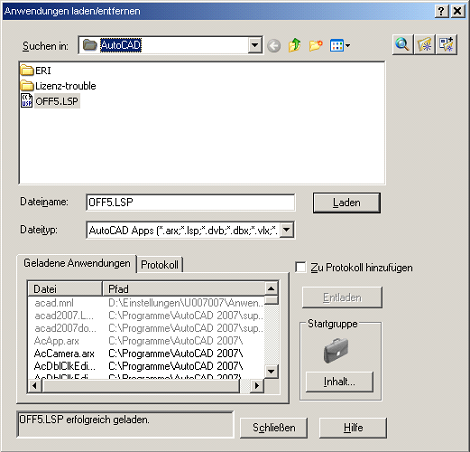
Task: Expand the Dateityp dropdown
Action: (x=287, y=230)
